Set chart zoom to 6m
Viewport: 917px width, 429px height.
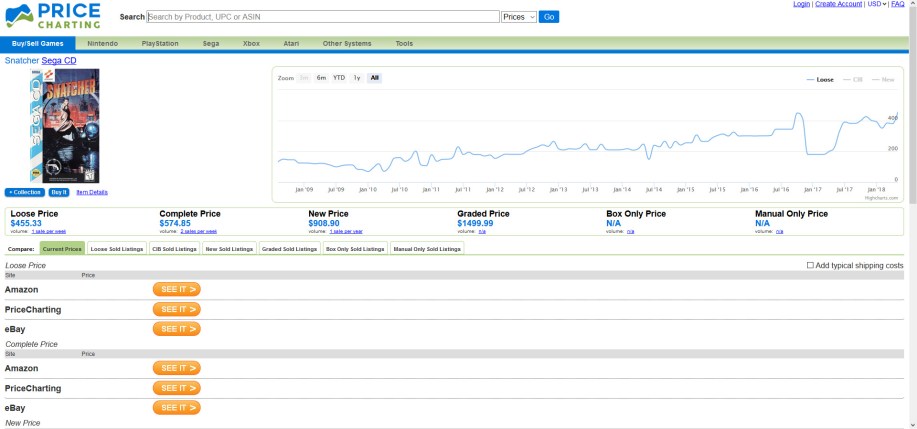[321, 78]
